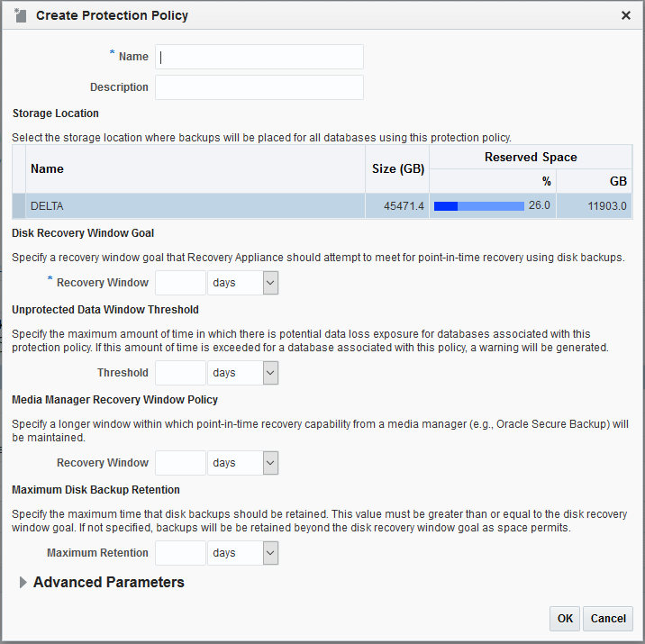Image resolution: width=645 pixels, height=644 pixels.
Task: Close the Create Protection Policy dialog
Action: click(626, 15)
